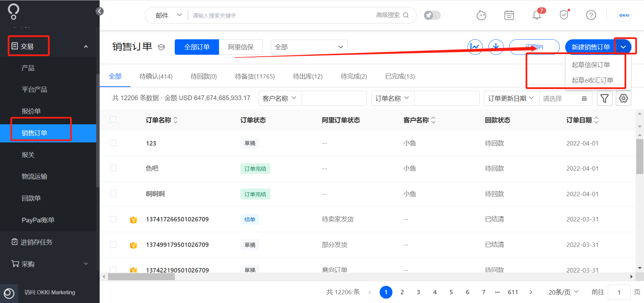644x303 pixels.
Task: Select the 阿里信保 button
Action: click(x=241, y=47)
